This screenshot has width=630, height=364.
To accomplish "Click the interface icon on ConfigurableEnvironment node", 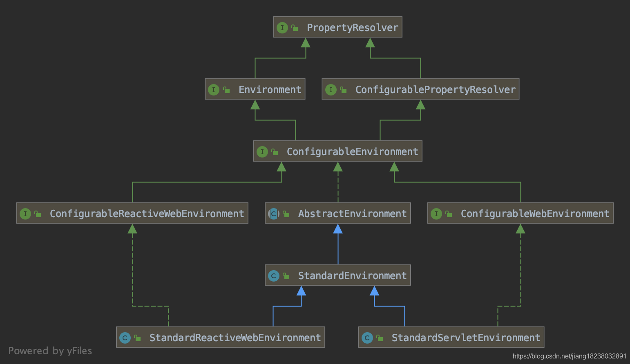I will (262, 152).
